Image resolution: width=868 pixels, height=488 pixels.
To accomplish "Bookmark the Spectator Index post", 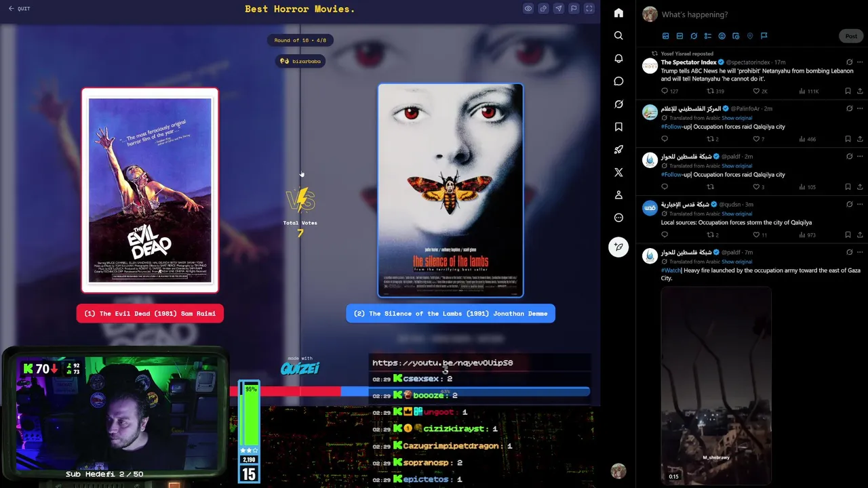I will pos(848,91).
